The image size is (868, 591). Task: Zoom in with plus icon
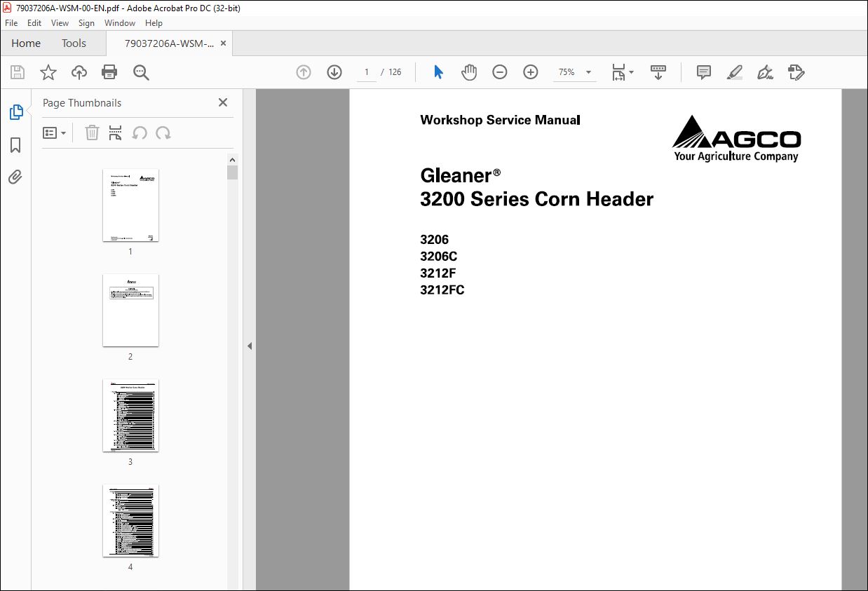pos(531,72)
